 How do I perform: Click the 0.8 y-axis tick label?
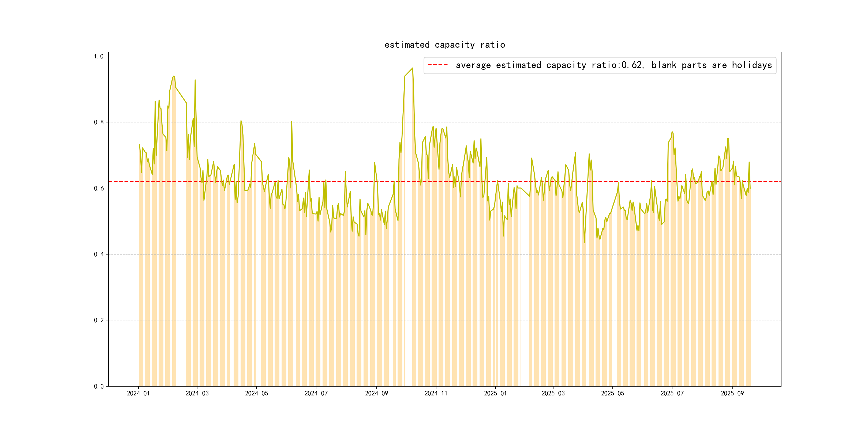coord(98,122)
